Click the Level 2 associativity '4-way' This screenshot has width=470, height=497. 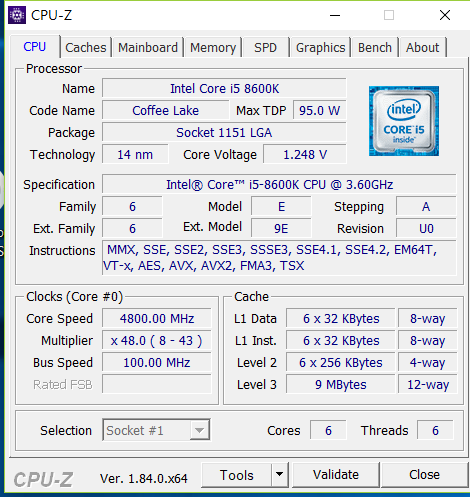pos(428,362)
